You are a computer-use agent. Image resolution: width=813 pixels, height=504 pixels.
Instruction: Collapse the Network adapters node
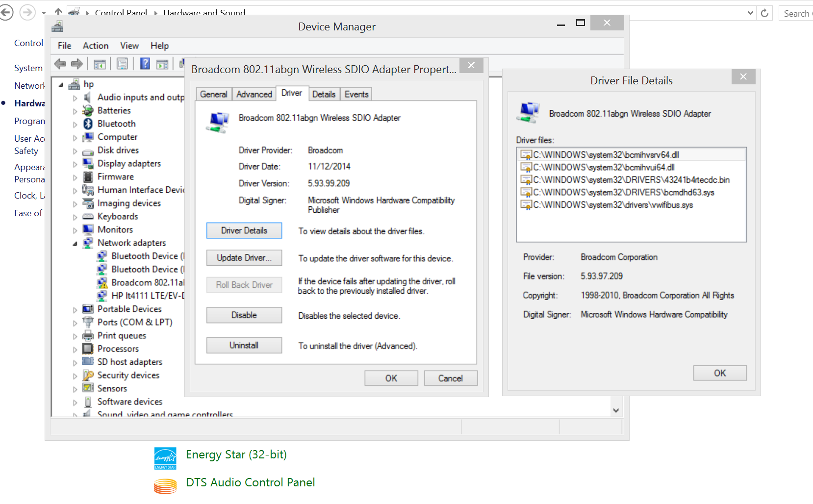coord(75,243)
